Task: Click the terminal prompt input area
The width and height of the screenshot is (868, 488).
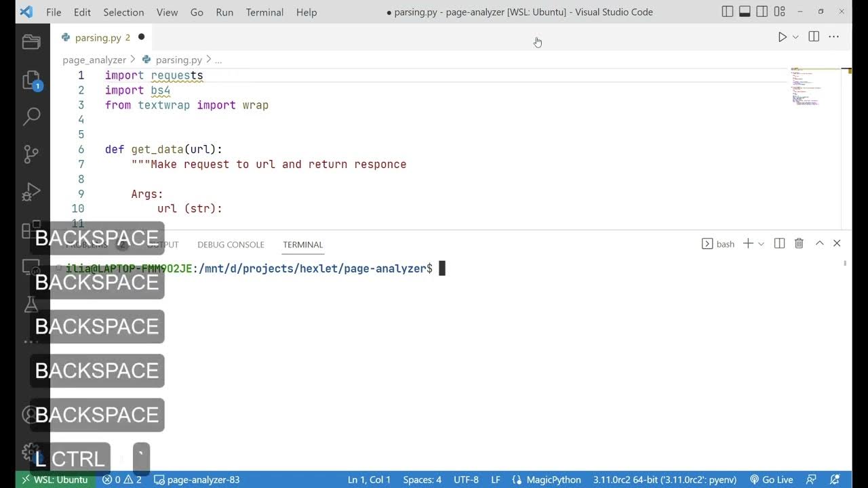Action: click(x=442, y=268)
